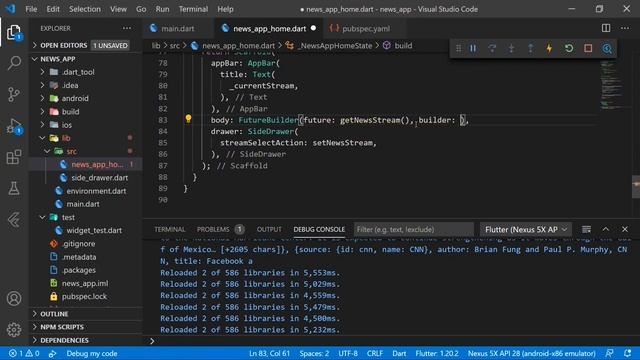Grab the debug toolbar drag handle
Image resolution: width=640 pixels, height=360 pixels.
pyautogui.click(x=458, y=49)
